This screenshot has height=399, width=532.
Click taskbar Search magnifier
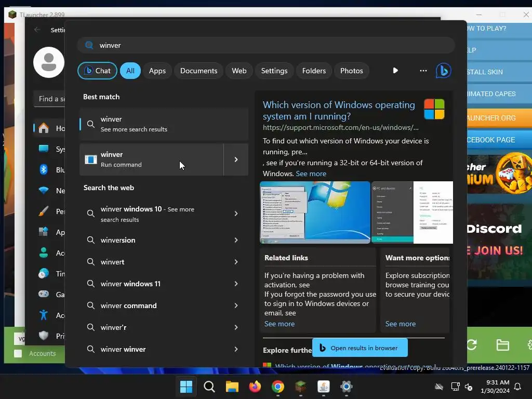[209, 387]
